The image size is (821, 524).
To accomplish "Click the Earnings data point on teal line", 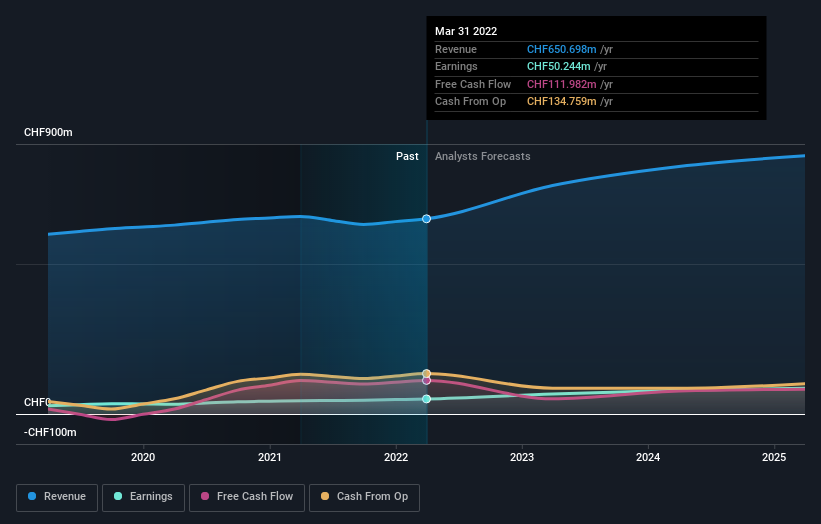I will coord(426,399).
